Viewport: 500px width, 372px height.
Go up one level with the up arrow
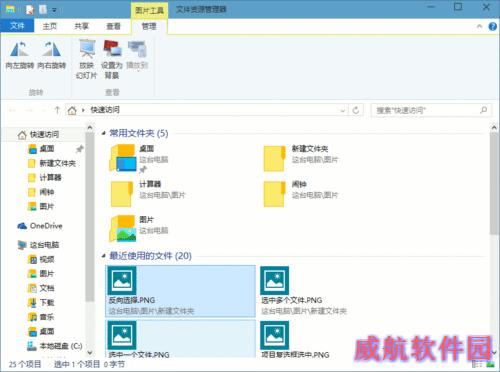[57, 110]
